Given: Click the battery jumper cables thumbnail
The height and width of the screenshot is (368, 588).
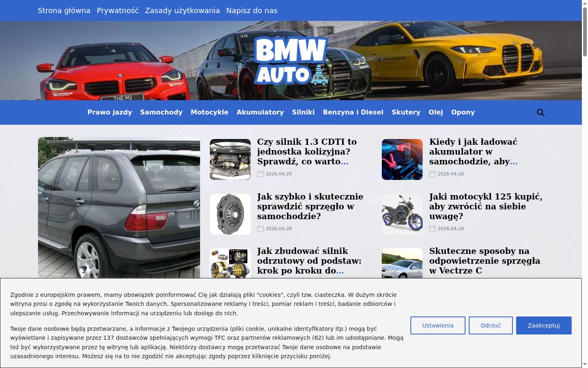Looking at the screenshot, I should click(x=402, y=159).
